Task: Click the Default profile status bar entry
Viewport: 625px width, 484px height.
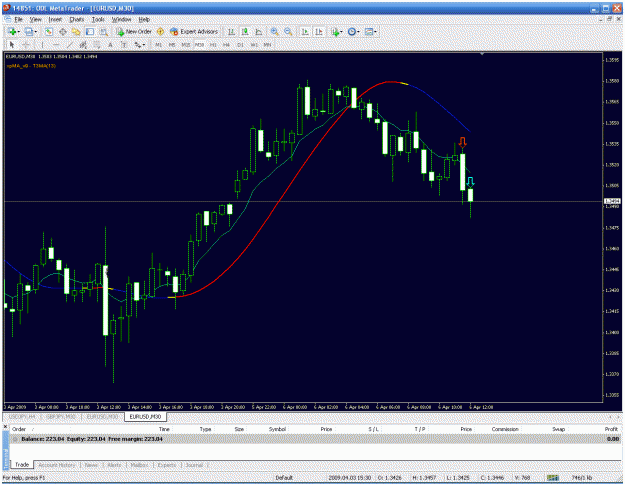Action: pos(284,477)
